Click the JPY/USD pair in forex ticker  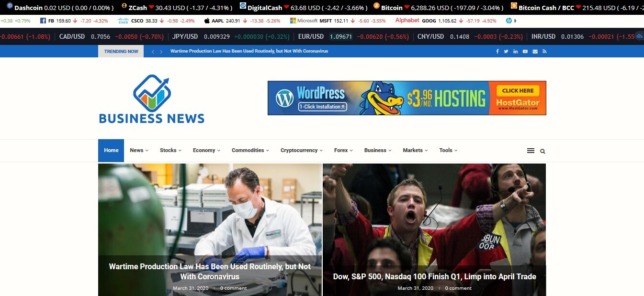(x=185, y=36)
